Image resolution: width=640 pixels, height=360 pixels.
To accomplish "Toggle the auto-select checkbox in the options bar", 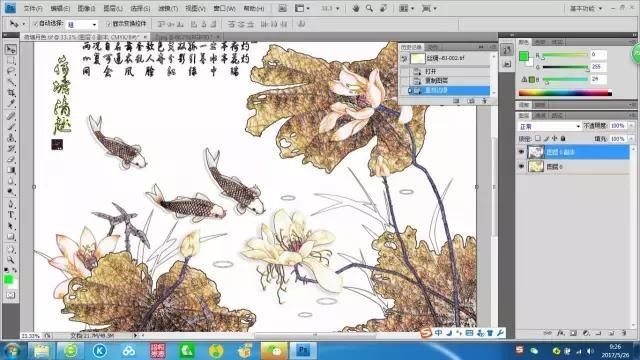I will 35,24.
